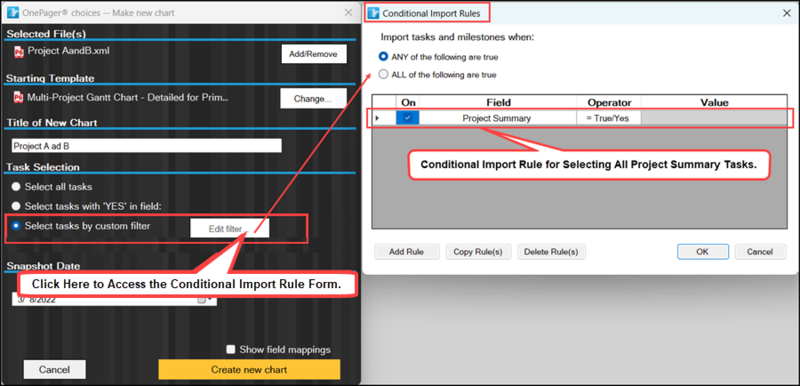Toggle the On checkbox for Project Summary rule
The height and width of the screenshot is (386, 800).
pos(408,118)
